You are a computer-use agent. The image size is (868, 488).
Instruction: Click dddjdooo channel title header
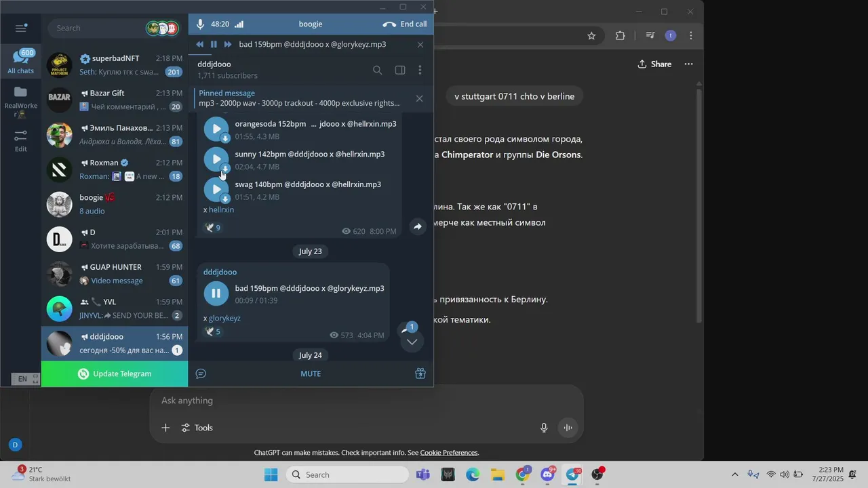coord(214,64)
